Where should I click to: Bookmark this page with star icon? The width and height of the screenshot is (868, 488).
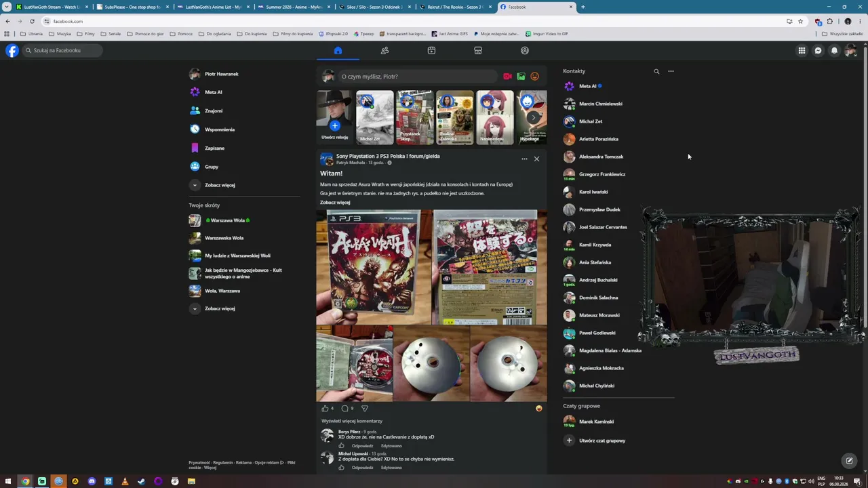click(x=800, y=21)
